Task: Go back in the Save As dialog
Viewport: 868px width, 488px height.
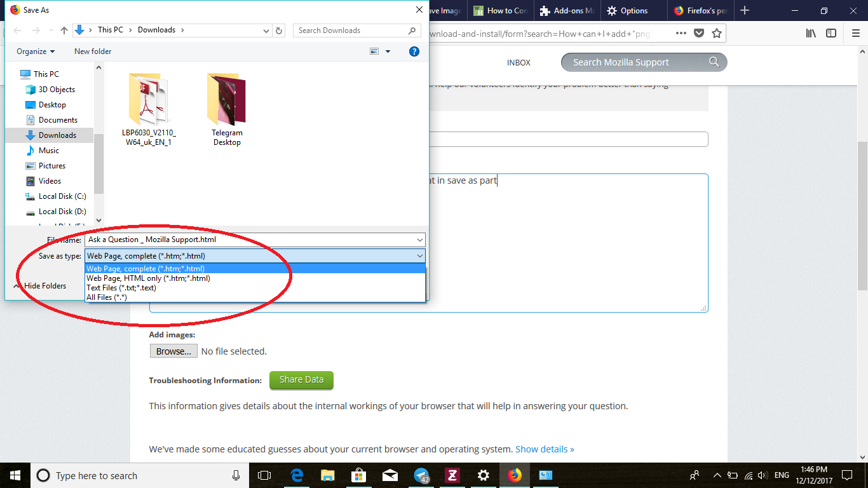Action: (x=18, y=30)
